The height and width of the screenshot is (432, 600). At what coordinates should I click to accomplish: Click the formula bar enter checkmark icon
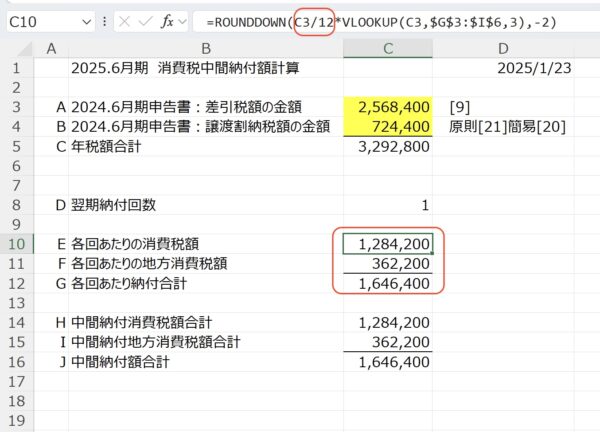[145, 22]
